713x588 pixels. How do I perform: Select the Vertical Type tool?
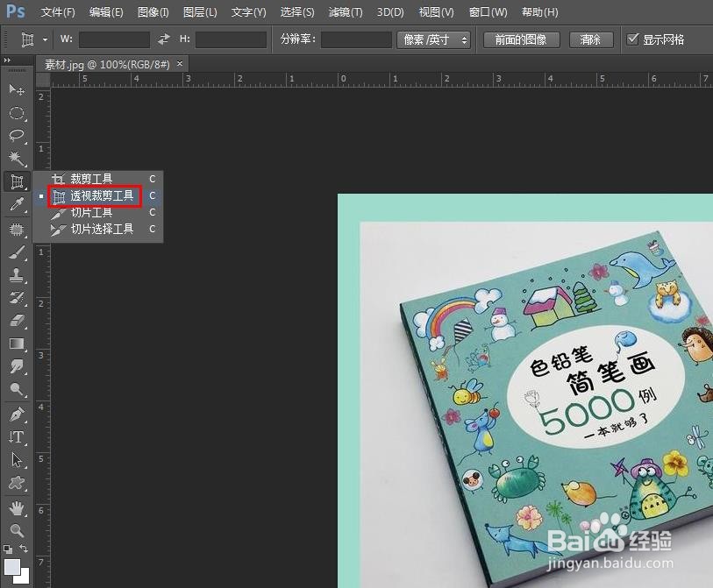point(17,437)
